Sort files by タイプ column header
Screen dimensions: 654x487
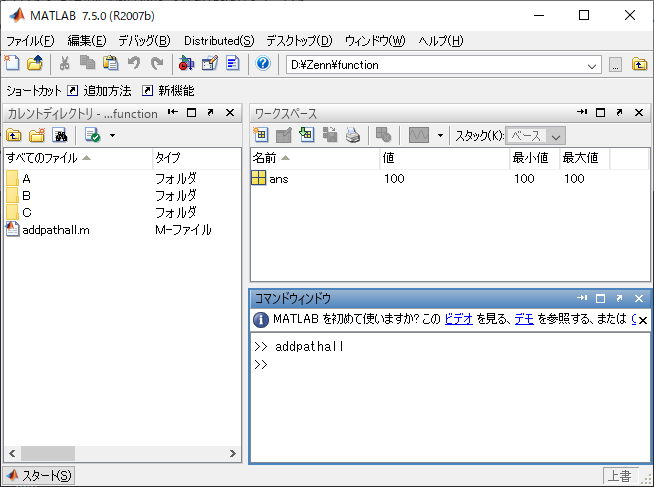click(197, 158)
